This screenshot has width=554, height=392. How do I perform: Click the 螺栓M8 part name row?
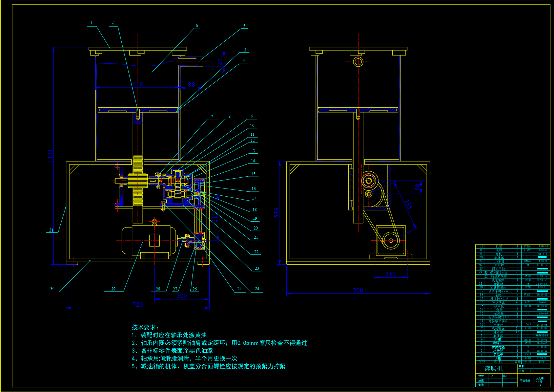[x=498, y=332]
